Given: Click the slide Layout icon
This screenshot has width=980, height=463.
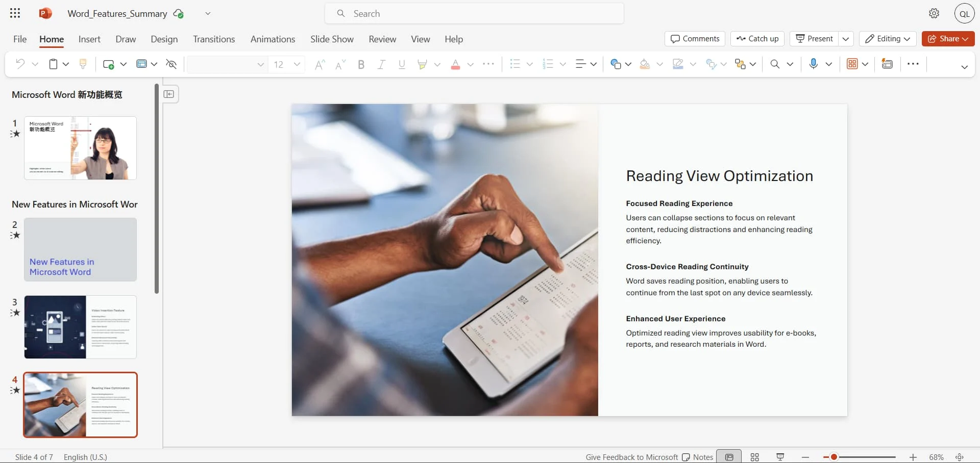Looking at the screenshot, I should pos(141,64).
